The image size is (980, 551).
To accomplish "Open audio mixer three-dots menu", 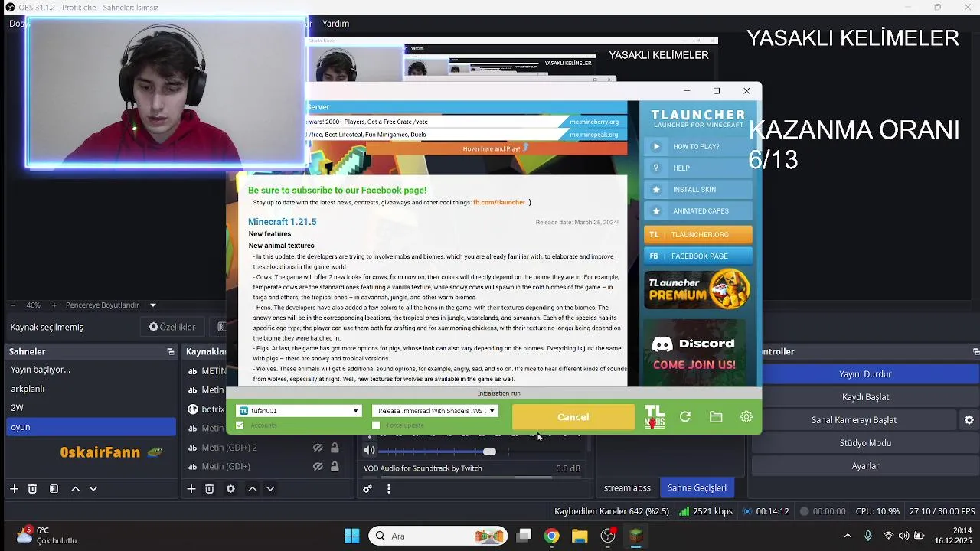I will 389,488.
